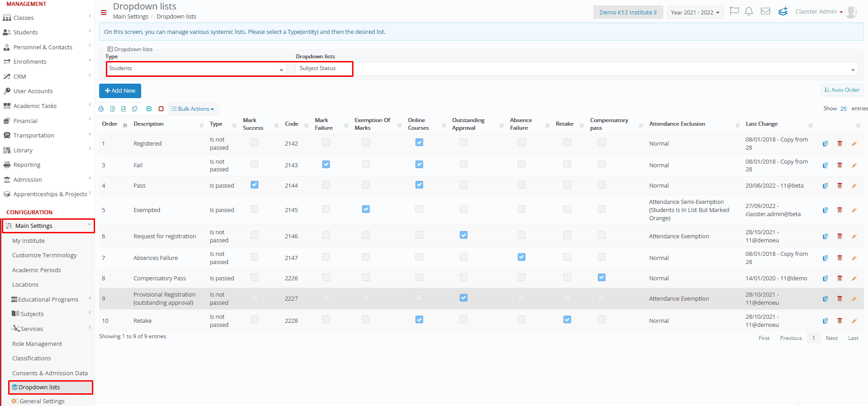Image resolution: width=868 pixels, height=406 pixels.
Task: Edit the Pass row with the pencil
Action: 854,186
